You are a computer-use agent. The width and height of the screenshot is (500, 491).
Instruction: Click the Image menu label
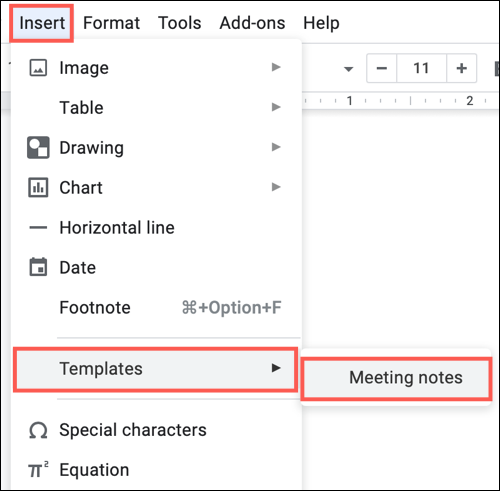(x=84, y=68)
